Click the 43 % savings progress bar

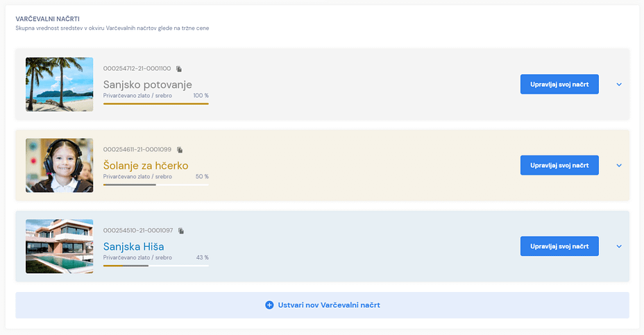156,266
